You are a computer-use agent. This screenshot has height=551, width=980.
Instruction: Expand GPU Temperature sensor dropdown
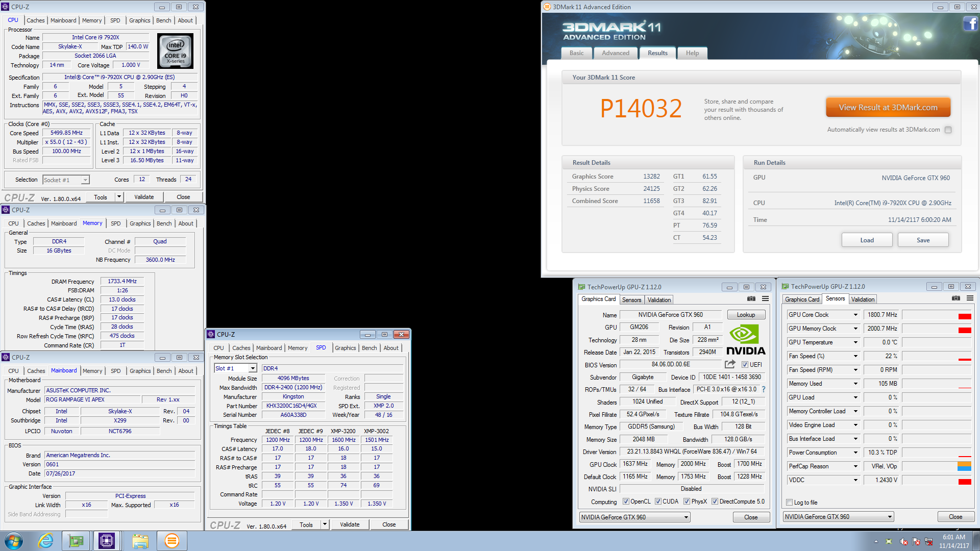(855, 342)
